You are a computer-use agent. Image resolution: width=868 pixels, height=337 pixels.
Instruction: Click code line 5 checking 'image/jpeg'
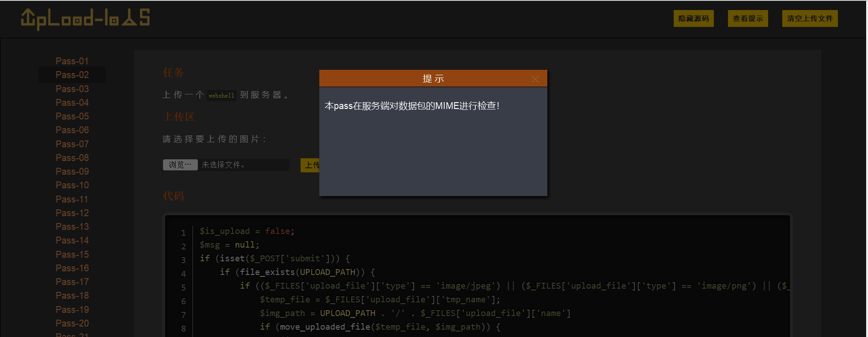point(515,286)
